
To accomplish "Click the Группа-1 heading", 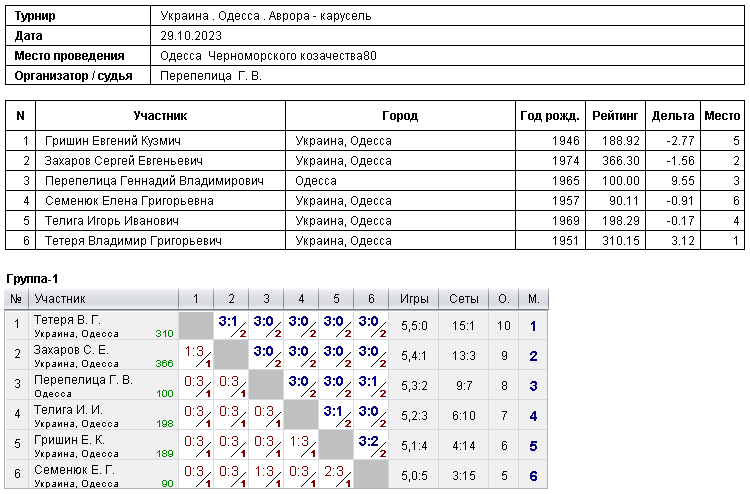I will (x=32, y=279).
